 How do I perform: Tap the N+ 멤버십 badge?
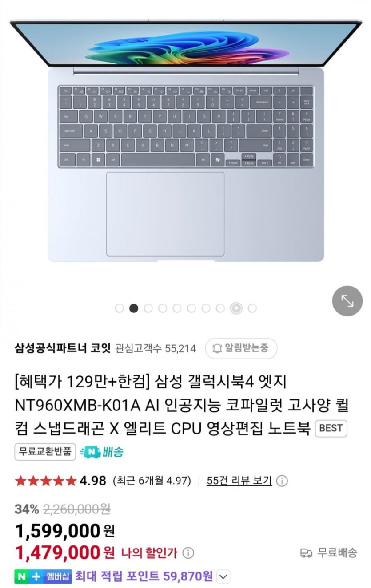(x=43, y=576)
